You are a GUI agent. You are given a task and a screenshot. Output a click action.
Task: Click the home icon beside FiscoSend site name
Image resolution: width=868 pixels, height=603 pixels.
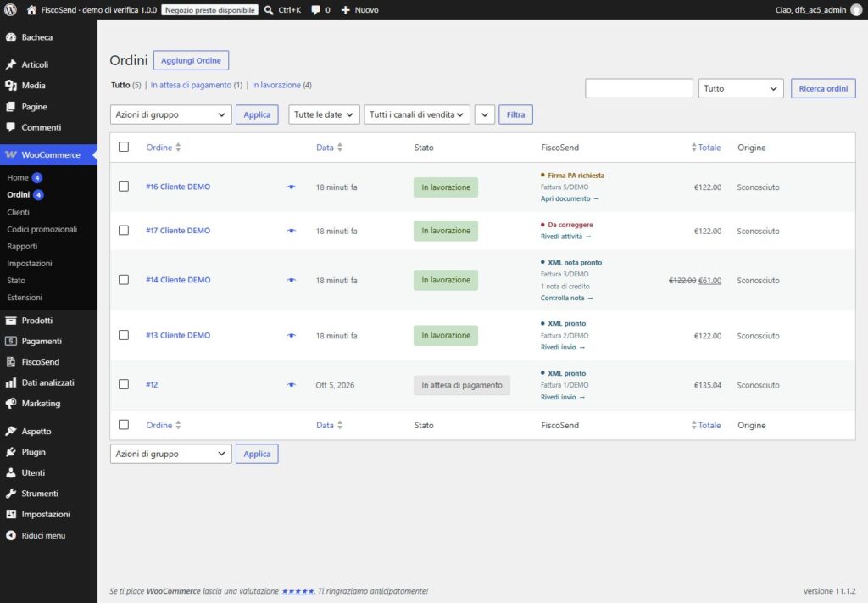(31, 10)
